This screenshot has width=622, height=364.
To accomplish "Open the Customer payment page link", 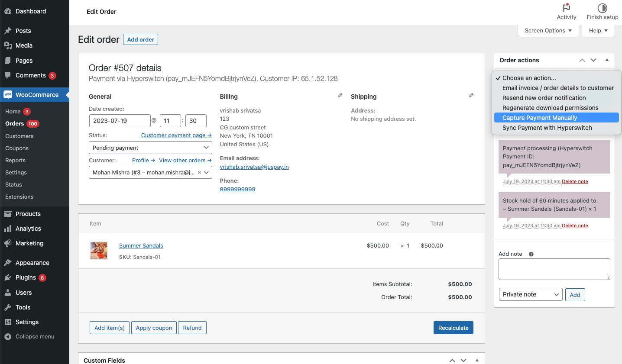I will point(176,135).
